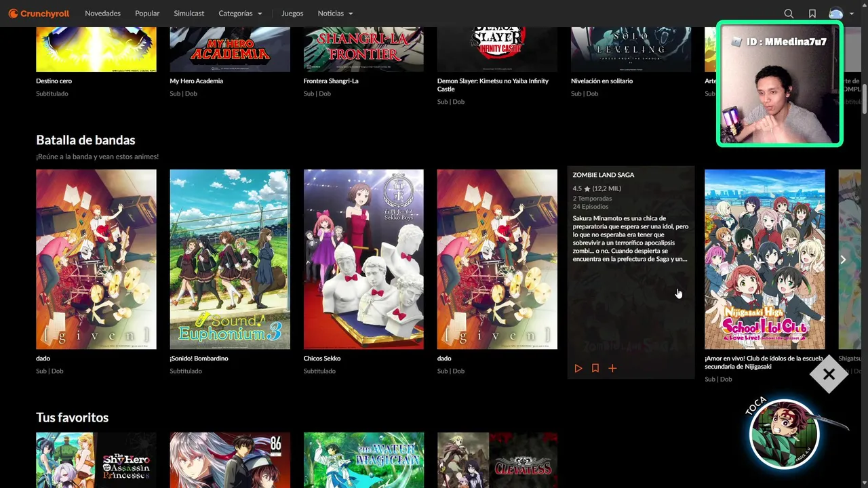Open Destino cero title link
The height and width of the screenshot is (488, 868).
click(x=54, y=81)
